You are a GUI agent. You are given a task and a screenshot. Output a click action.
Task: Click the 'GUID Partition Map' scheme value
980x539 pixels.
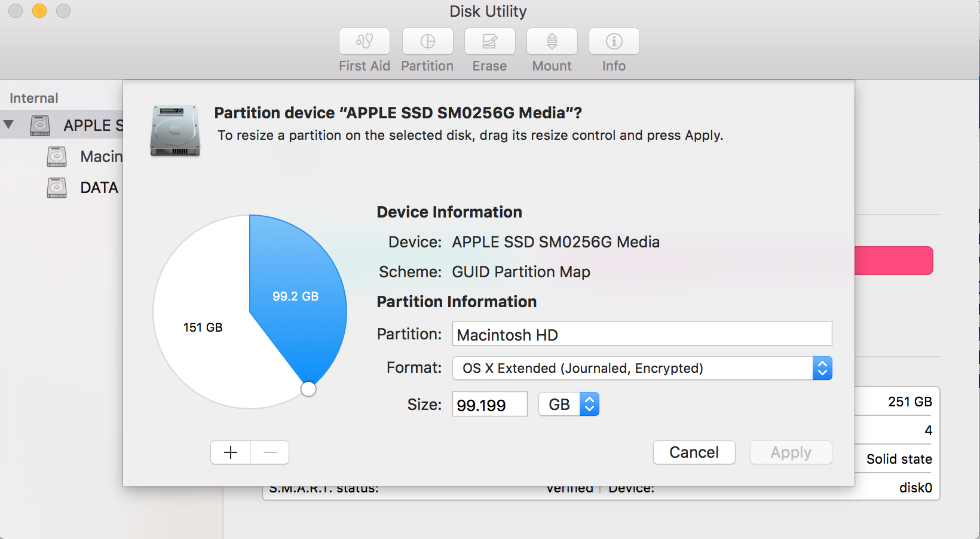click(x=521, y=272)
